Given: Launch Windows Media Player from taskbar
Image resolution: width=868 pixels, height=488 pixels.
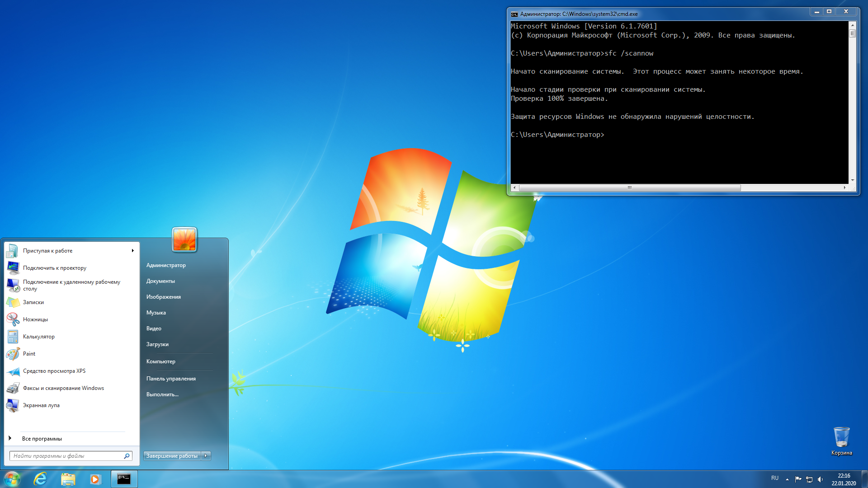Looking at the screenshot, I should (x=95, y=479).
